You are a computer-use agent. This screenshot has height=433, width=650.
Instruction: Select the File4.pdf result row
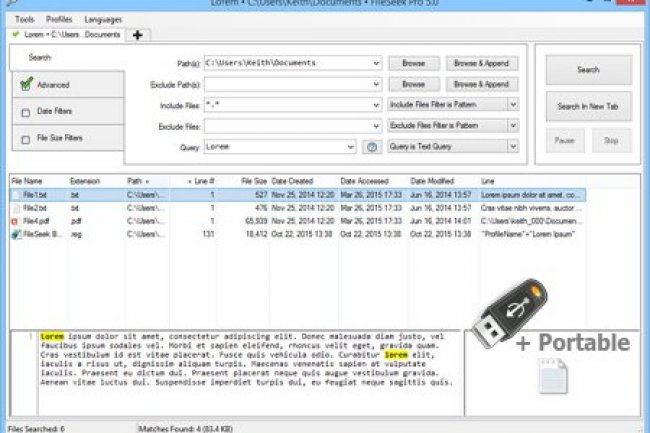(298, 221)
